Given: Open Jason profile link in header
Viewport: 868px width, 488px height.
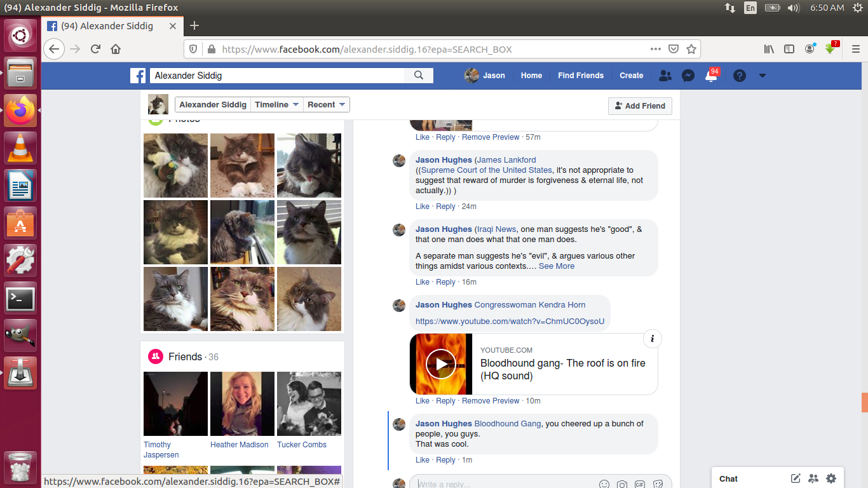Looking at the screenshot, I should 485,76.
